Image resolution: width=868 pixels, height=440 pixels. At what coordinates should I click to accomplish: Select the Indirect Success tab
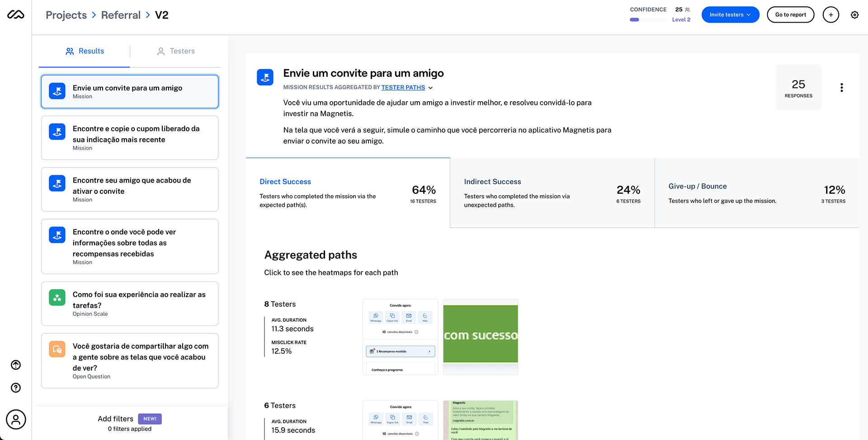pos(552,193)
